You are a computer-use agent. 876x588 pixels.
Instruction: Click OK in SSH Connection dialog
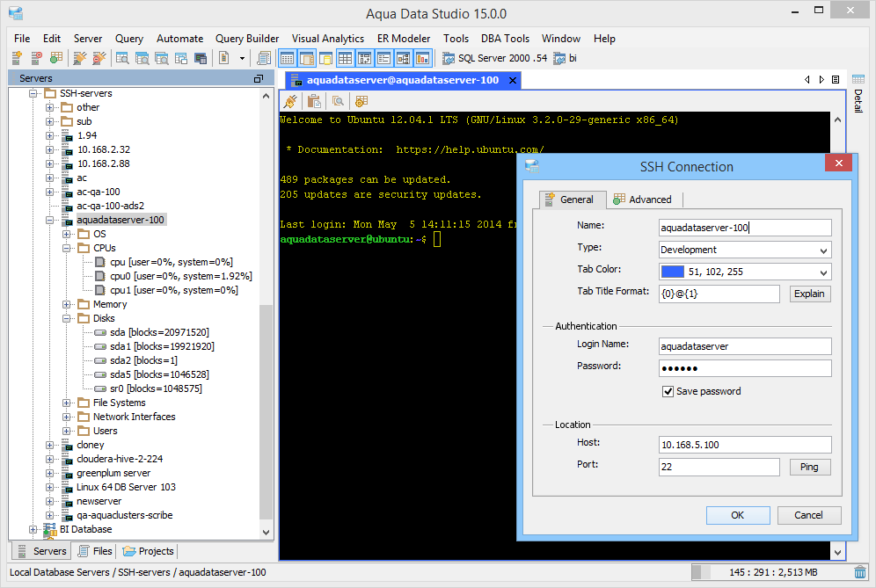coord(737,515)
